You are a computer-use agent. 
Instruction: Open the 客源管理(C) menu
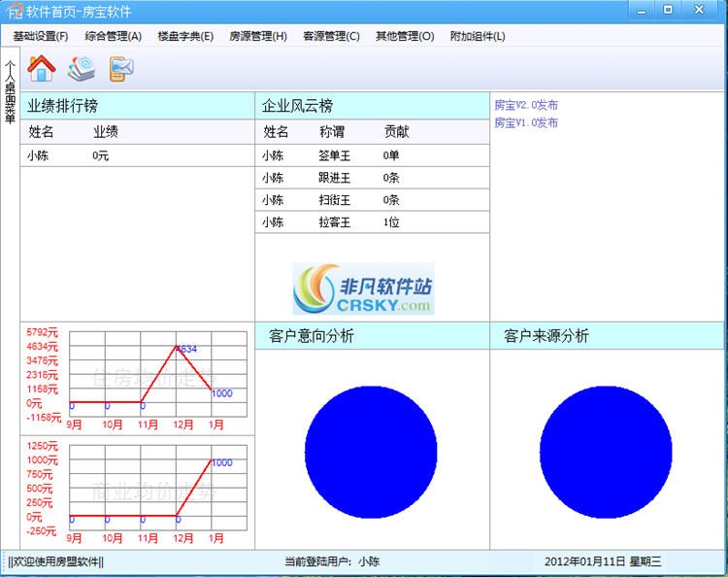pyautogui.click(x=331, y=36)
